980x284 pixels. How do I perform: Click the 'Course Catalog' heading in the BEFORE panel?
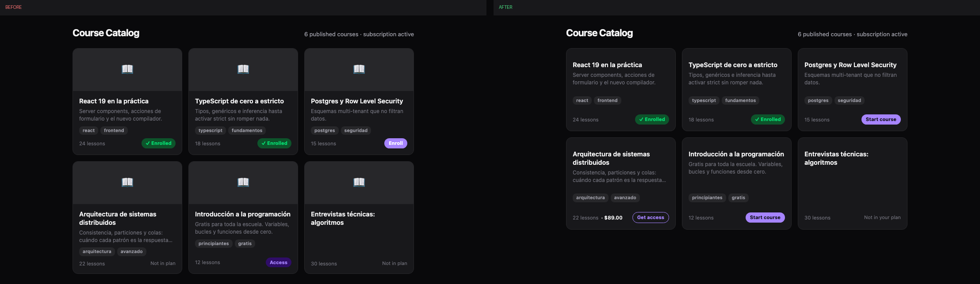(106, 33)
